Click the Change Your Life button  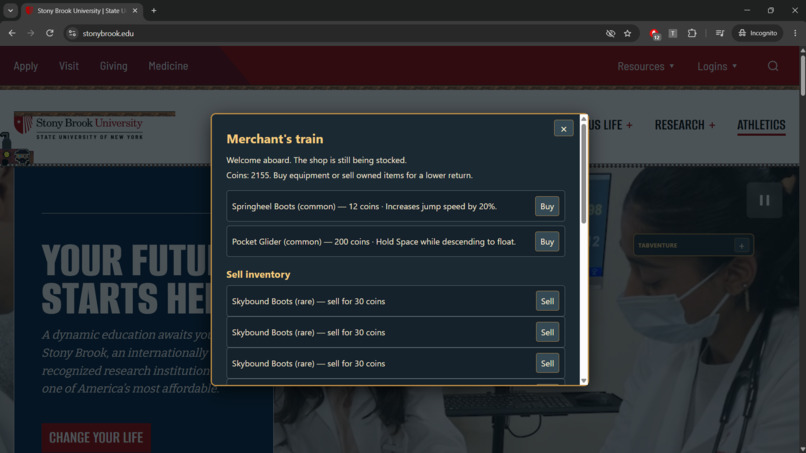point(96,438)
